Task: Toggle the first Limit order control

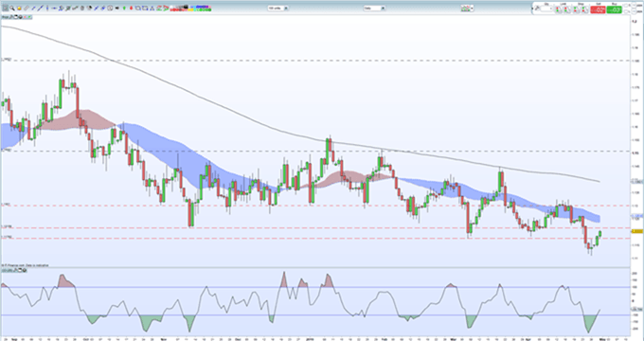Action: (558, 9)
